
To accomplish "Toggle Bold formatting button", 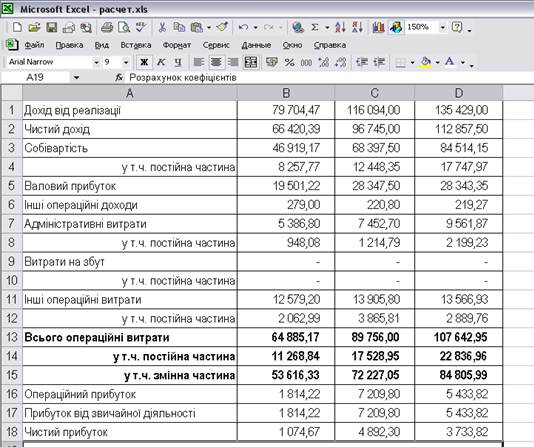I will (x=144, y=62).
